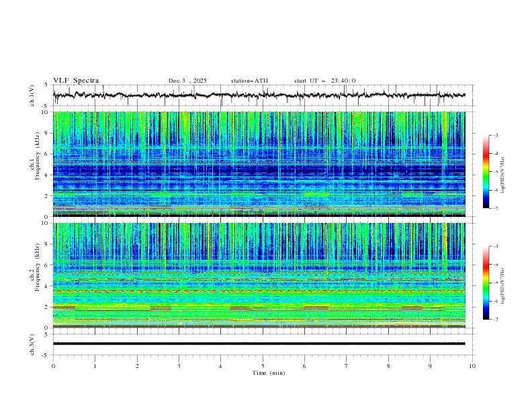Image resolution: width=532 pixels, height=411 pixels.
Task: Click the ch.3 voltage waveform trace
Action: [259, 344]
